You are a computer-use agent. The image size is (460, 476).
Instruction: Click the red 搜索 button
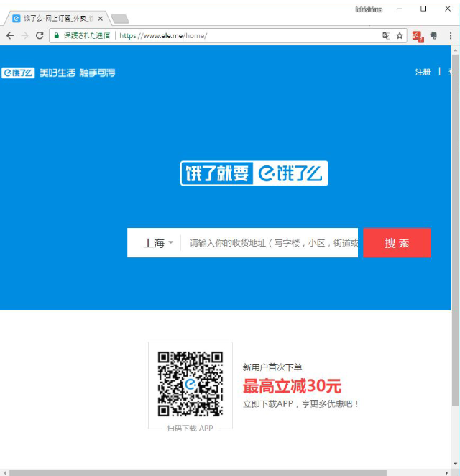click(x=397, y=243)
